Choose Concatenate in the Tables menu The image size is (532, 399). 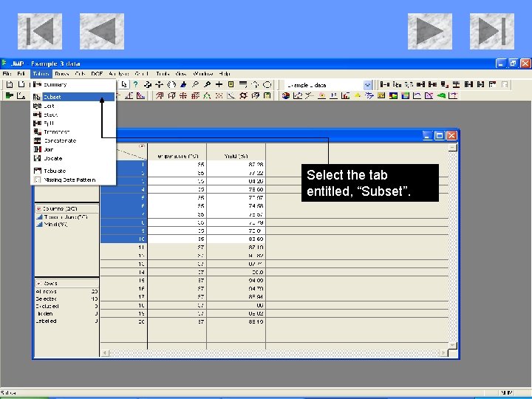pos(73,140)
